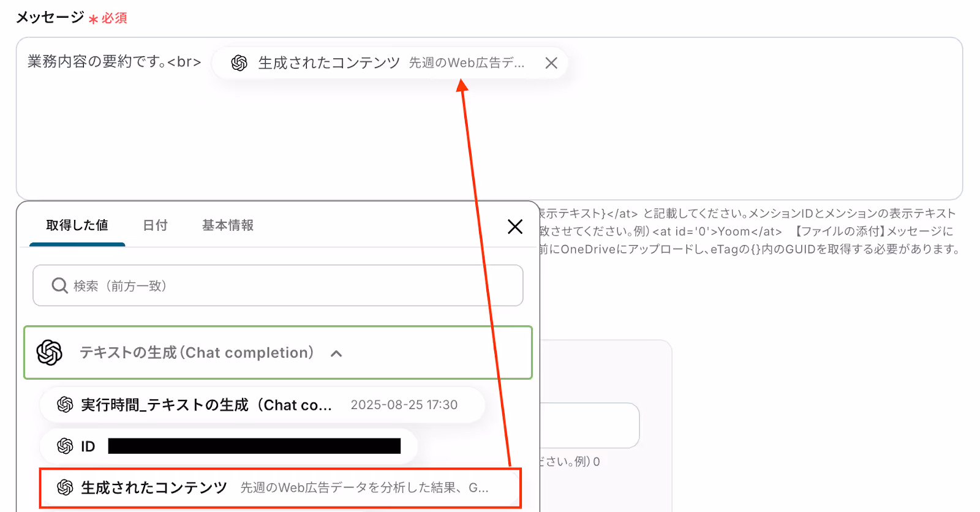Image resolution: width=980 pixels, height=512 pixels.
Task: Select the 実行時間_テキストの生成 value row
Action: (263, 405)
